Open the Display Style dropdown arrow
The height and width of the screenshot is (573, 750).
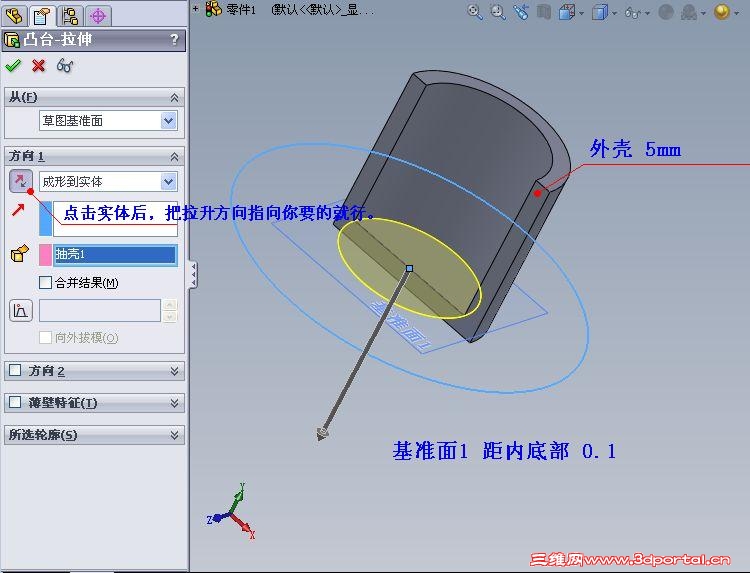[614, 13]
